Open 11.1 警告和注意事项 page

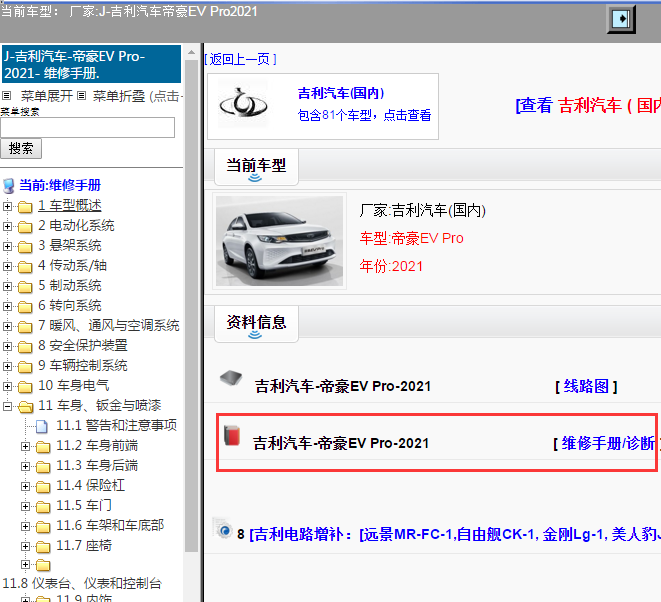point(117,425)
